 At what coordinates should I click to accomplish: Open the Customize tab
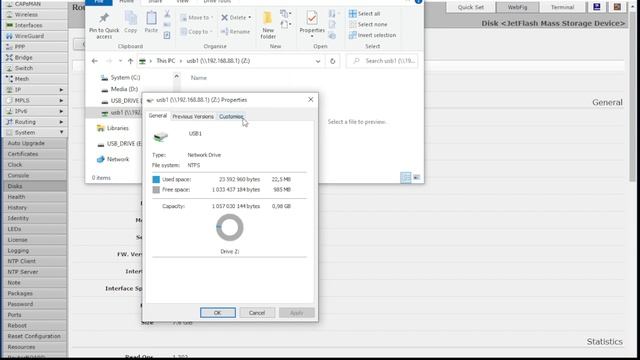tap(231, 117)
